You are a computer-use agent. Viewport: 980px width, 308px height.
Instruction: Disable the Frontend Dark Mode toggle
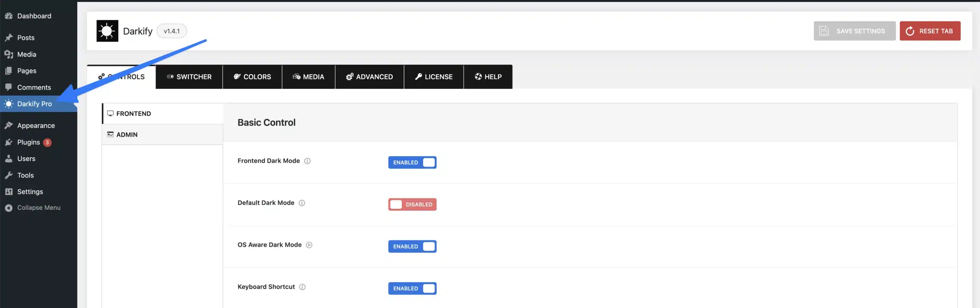(412, 163)
